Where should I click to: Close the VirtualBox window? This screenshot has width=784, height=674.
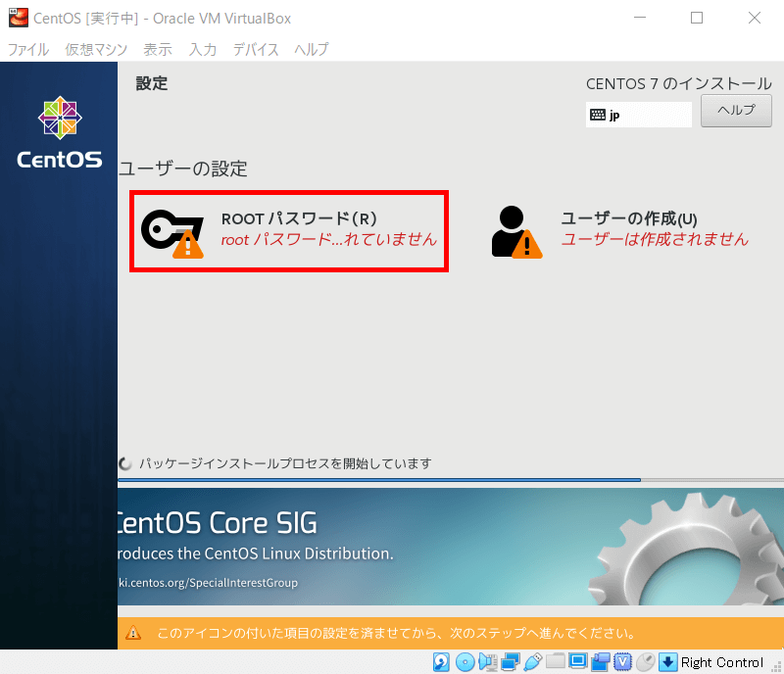click(x=755, y=18)
